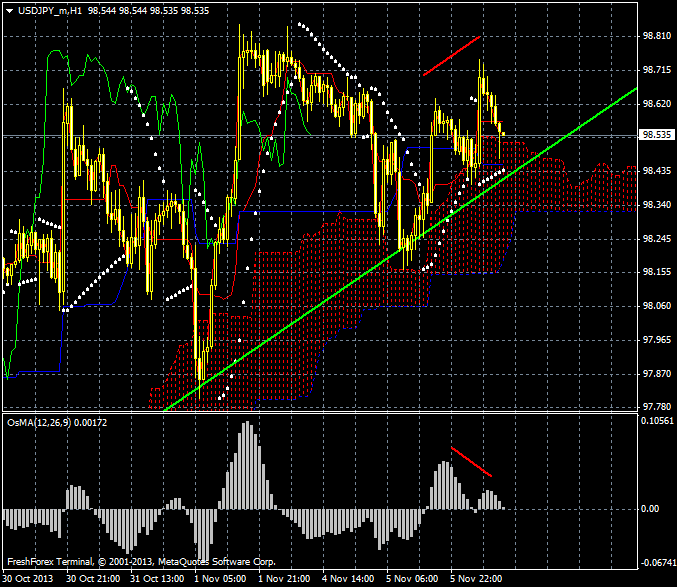This screenshot has height=587, width=677.
Task: Click the 98.245 level on price axis
Action: [656, 239]
